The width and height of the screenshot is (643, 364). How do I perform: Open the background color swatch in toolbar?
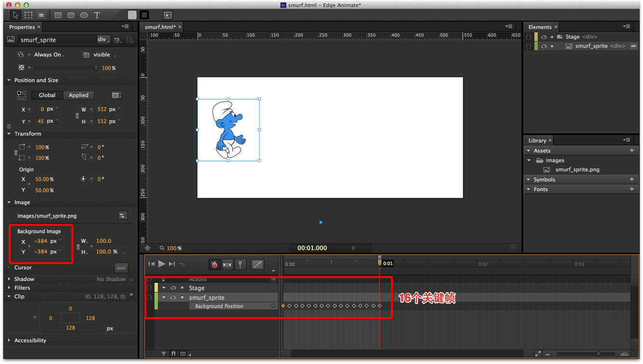point(132,15)
